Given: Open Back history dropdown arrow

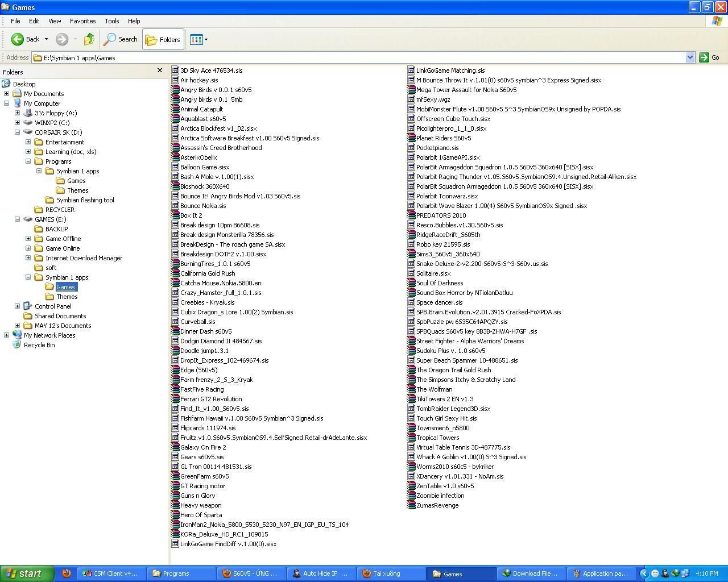Looking at the screenshot, I should coord(46,39).
